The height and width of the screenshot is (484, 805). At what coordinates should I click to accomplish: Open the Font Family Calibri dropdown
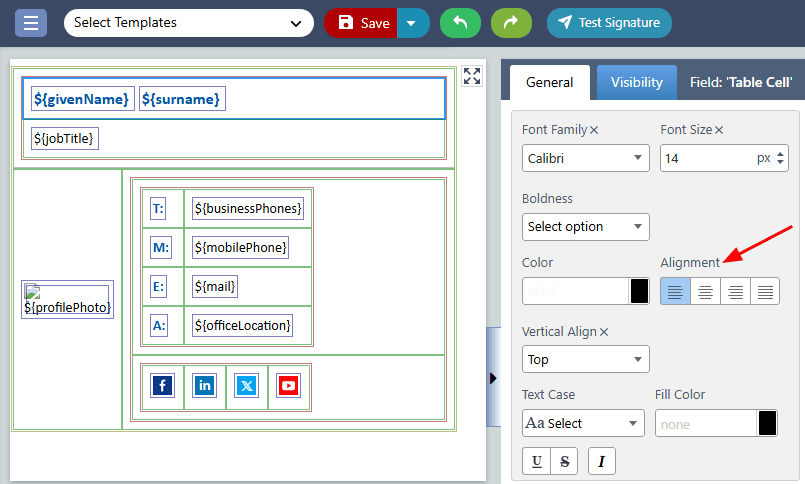(x=585, y=158)
